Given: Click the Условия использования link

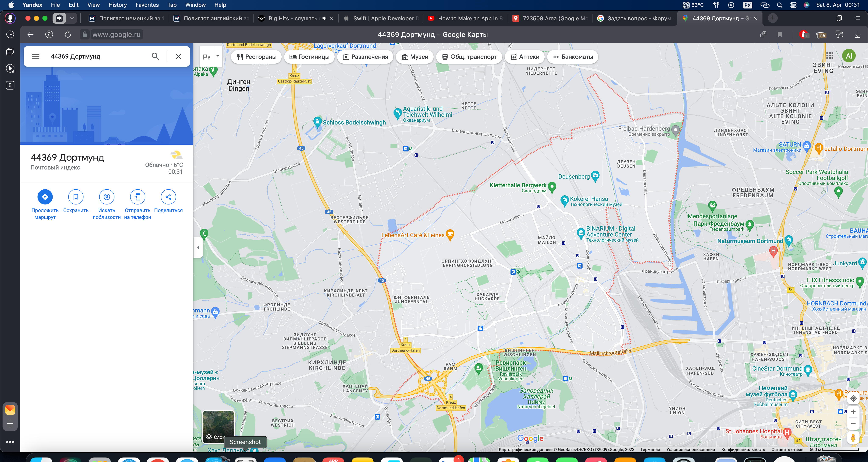Looking at the screenshot, I should pyautogui.click(x=690, y=449).
